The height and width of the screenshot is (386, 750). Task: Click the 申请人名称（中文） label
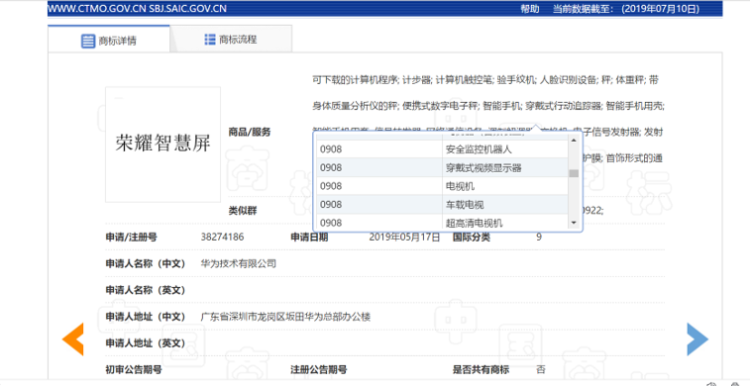click(x=145, y=264)
